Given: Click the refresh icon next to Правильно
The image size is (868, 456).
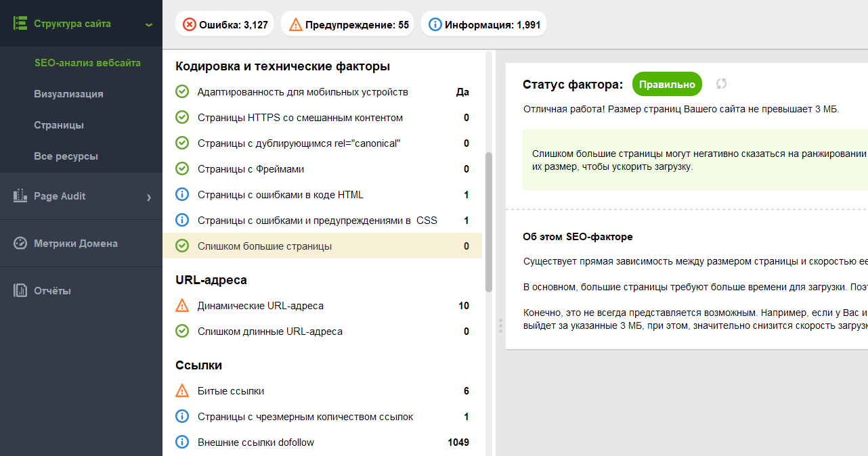Looking at the screenshot, I should [721, 84].
